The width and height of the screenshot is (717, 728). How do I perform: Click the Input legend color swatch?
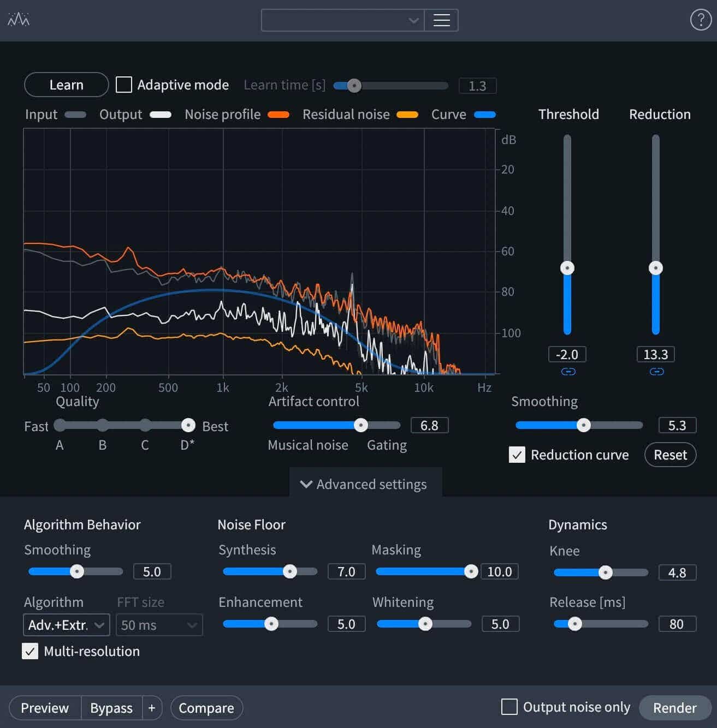pyautogui.click(x=75, y=115)
